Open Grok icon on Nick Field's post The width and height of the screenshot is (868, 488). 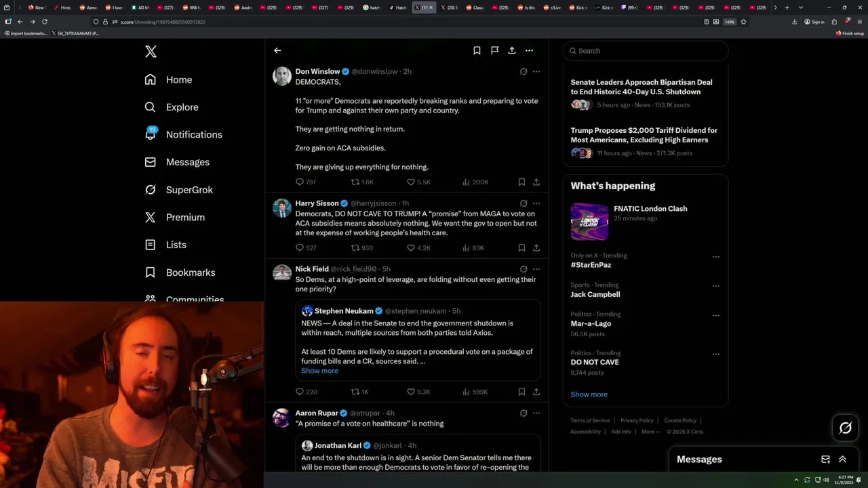point(524,269)
